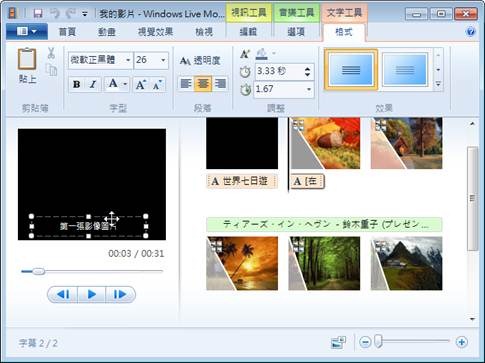
Task: Select the 世界七日遊 caption item
Action: [242, 181]
